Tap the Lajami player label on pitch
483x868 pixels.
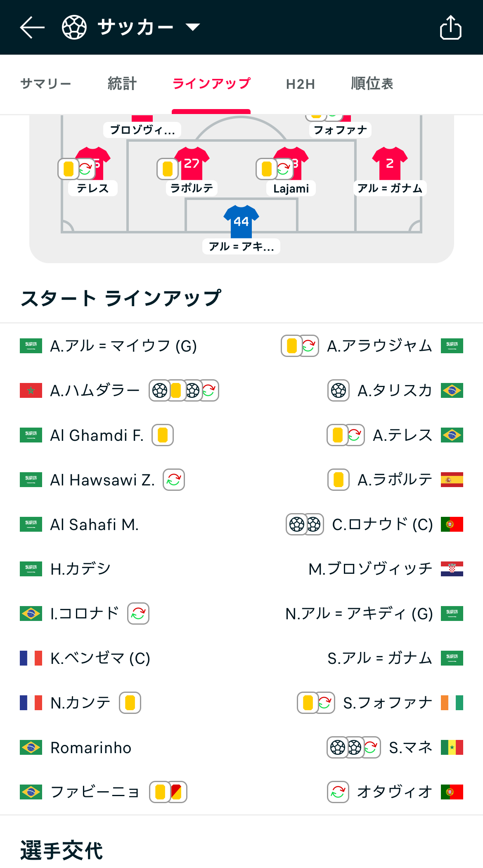point(291,188)
